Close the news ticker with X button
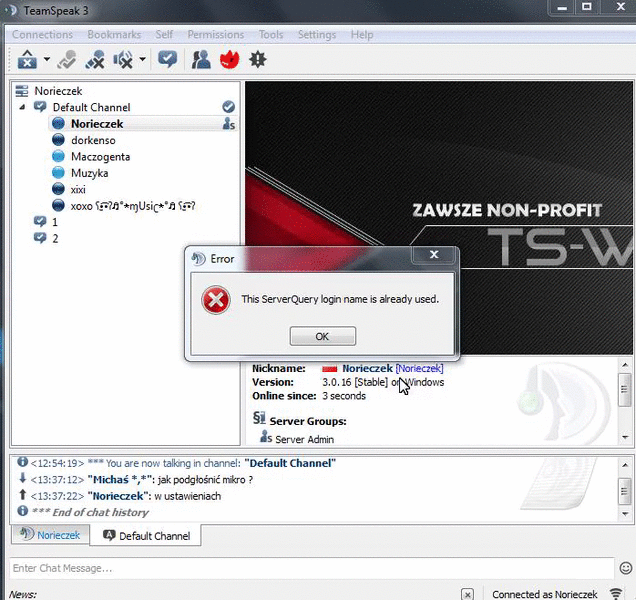 [468, 594]
